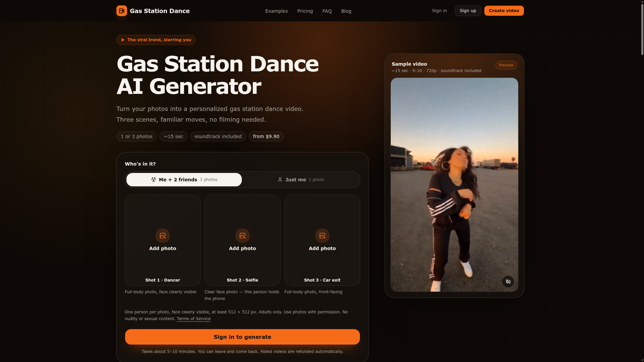Click the 'Shot 3 · Car exit' label
644x362 pixels.
click(322, 280)
